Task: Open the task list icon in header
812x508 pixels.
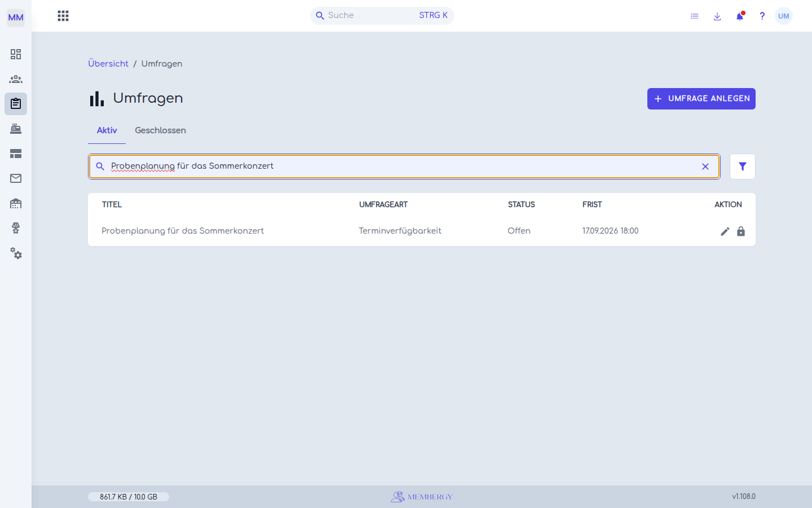Action: coord(695,16)
